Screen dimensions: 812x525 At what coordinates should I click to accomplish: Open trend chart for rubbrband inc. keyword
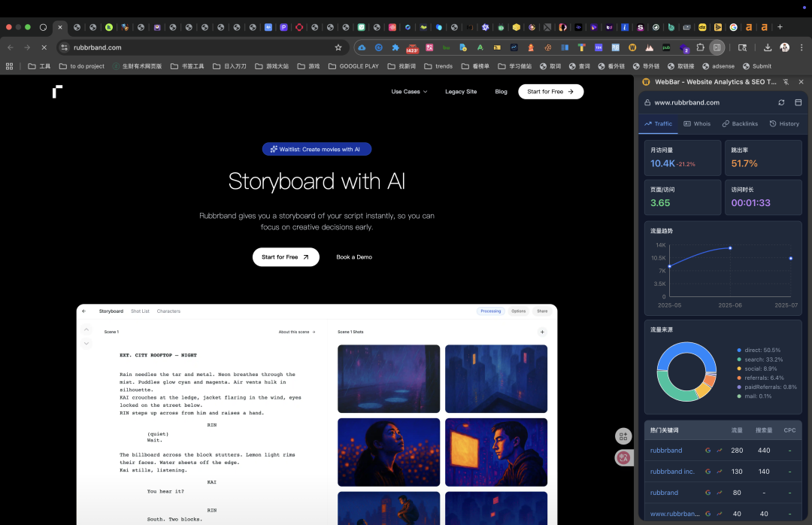coord(720,472)
